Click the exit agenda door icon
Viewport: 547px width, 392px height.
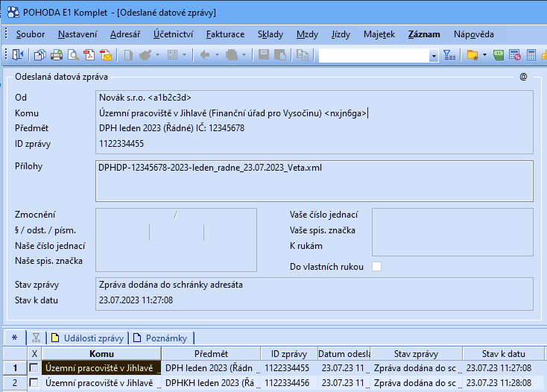coord(17,54)
